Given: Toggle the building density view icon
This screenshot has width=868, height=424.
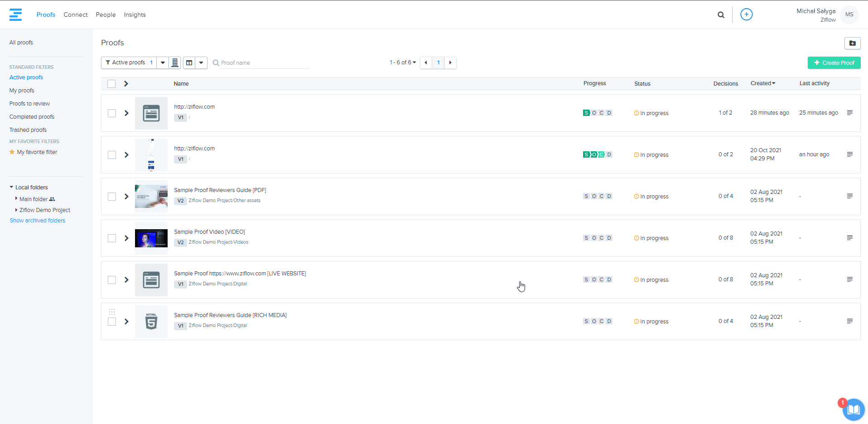Looking at the screenshot, I should (x=175, y=63).
